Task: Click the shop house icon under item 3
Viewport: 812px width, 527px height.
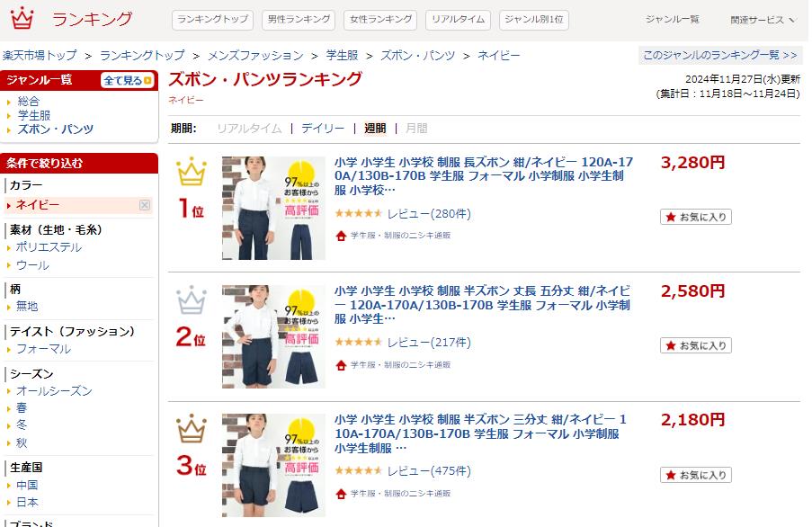Action: tap(341, 494)
